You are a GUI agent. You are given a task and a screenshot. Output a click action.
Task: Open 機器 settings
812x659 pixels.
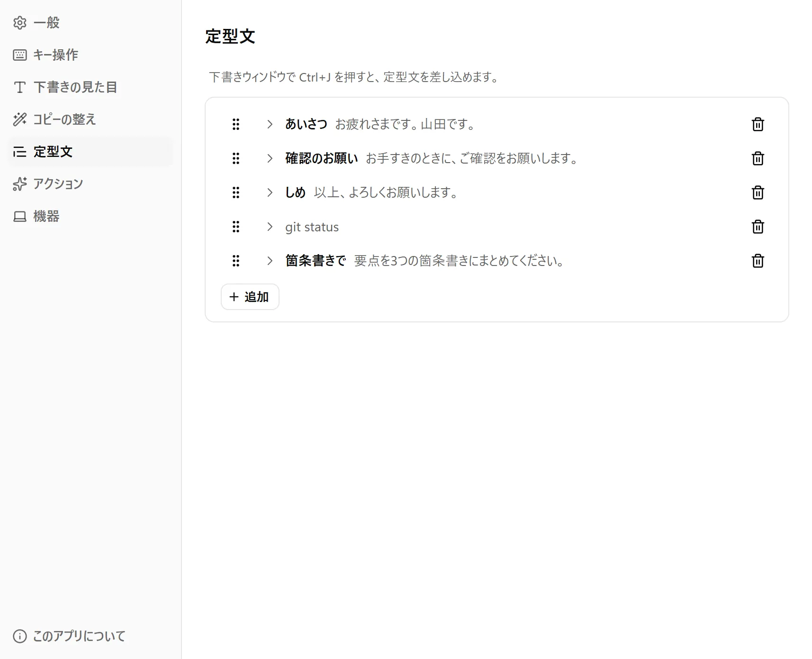(90, 216)
